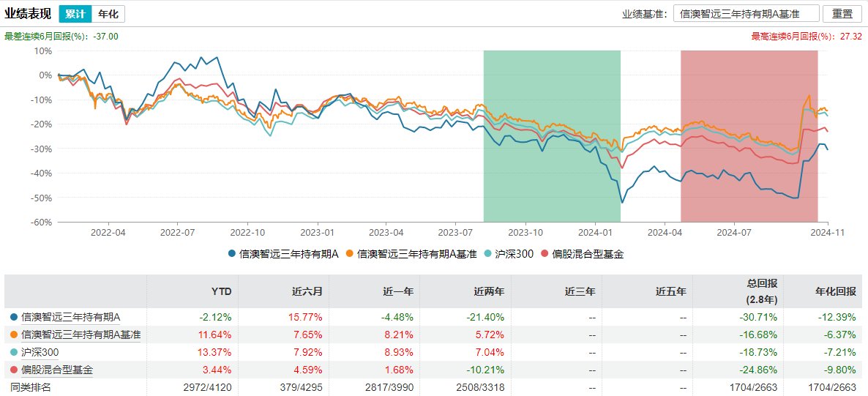Switch to the 年化 annualized tab
Image resolution: width=868 pixels, height=396 pixels.
[108, 14]
